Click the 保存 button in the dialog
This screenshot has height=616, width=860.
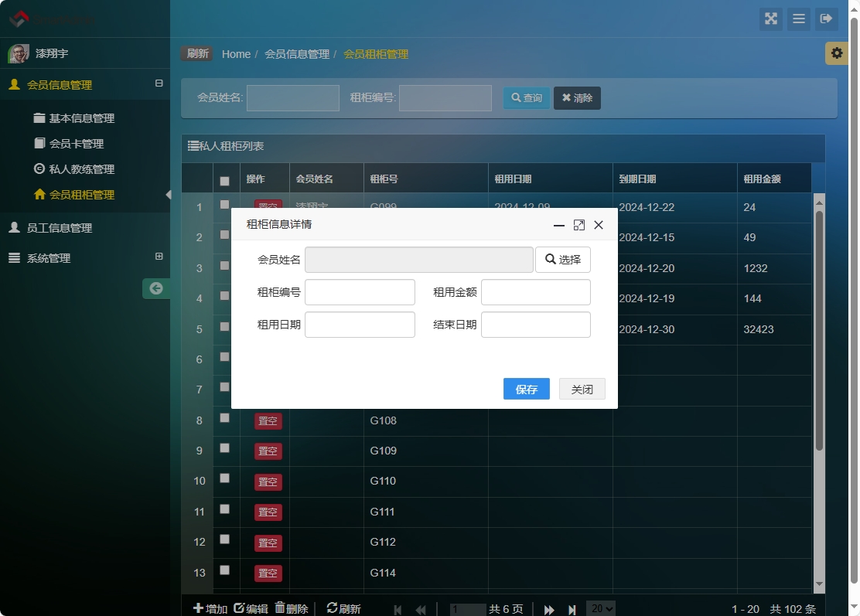[526, 389]
